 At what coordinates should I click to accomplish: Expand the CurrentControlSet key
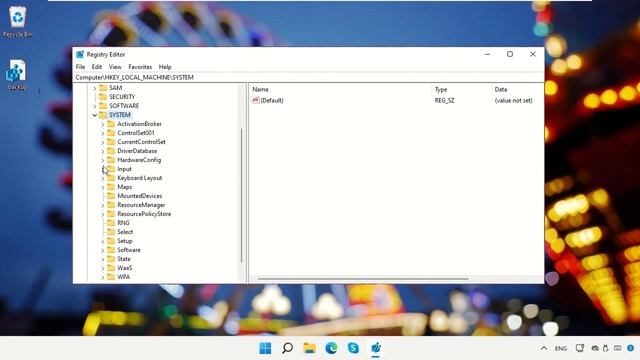(x=103, y=142)
